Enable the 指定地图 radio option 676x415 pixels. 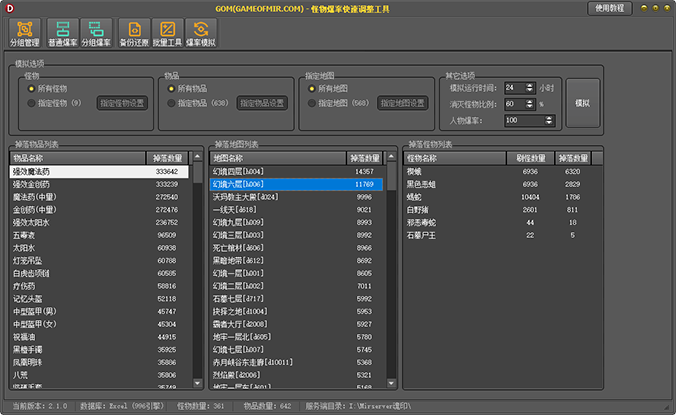coord(311,102)
